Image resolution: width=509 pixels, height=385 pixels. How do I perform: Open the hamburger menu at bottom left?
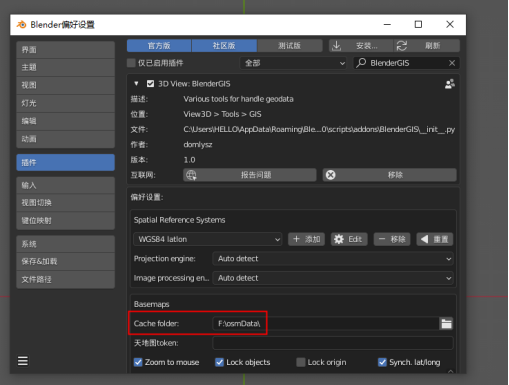click(23, 361)
